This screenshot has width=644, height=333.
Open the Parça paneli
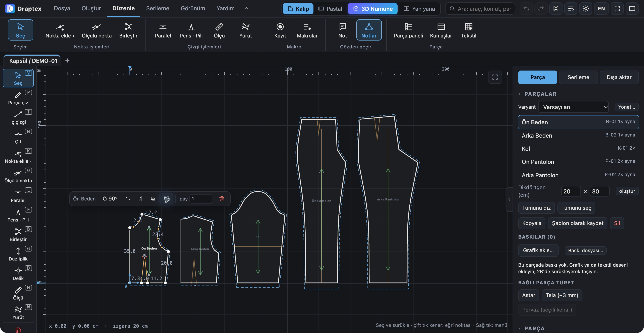click(408, 30)
